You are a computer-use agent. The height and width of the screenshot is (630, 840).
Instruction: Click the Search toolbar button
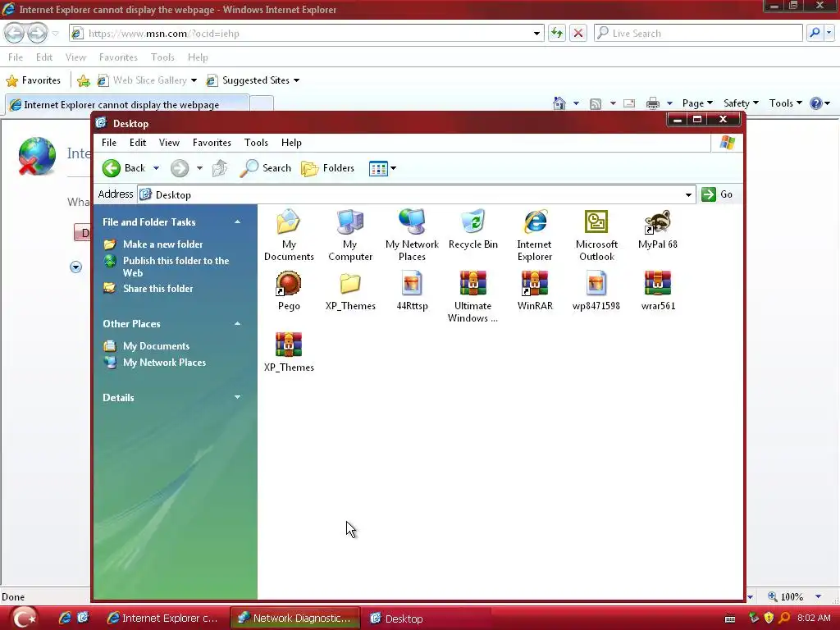[265, 168]
